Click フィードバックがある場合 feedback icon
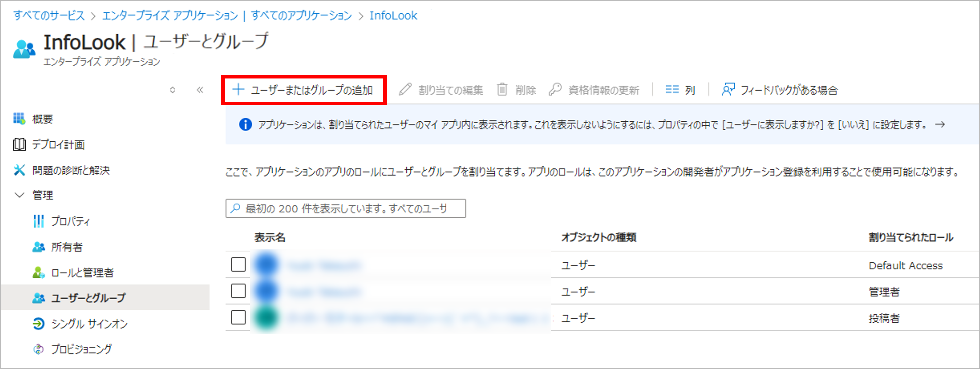Screen dimensions: 980x369 pyautogui.click(x=728, y=90)
